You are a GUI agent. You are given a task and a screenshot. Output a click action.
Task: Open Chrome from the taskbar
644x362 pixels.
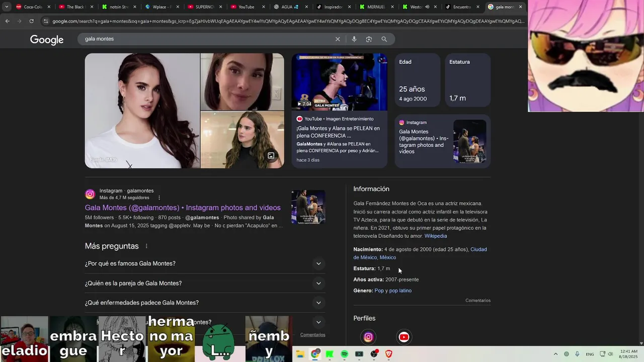(x=315, y=354)
